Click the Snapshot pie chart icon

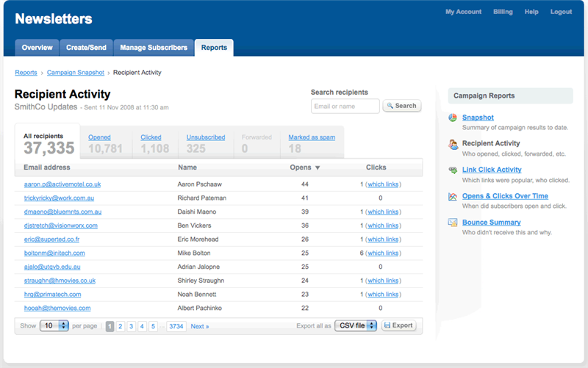453,118
